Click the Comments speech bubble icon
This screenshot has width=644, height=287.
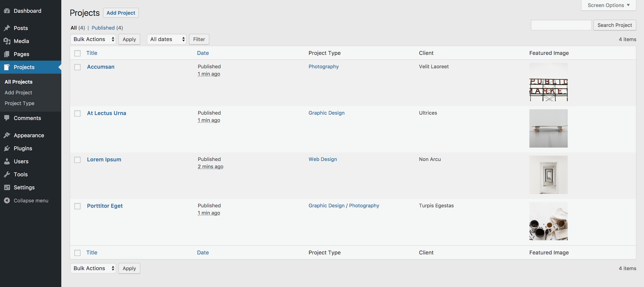pyautogui.click(x=7, y=118)
